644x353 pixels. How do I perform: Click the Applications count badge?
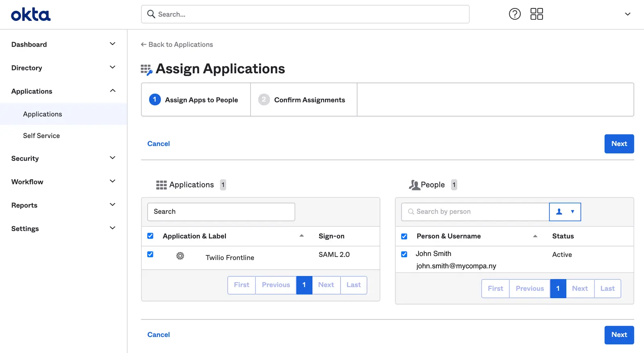pos(223,185)
